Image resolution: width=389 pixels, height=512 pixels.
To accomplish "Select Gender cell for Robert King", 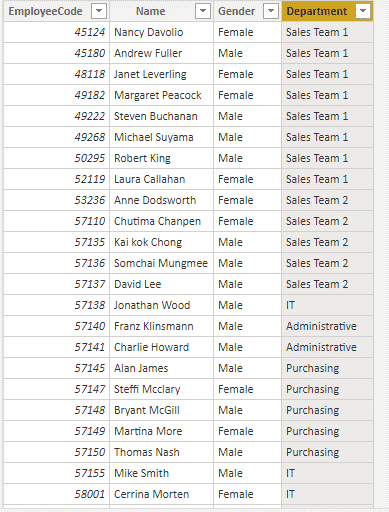I will (x=247, y=158).
